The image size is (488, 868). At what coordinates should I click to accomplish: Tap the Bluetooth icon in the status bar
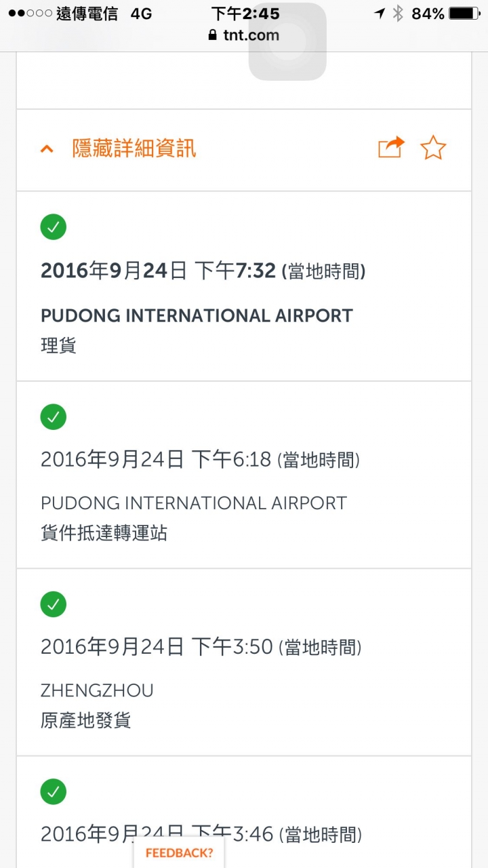tap(399, 13)
